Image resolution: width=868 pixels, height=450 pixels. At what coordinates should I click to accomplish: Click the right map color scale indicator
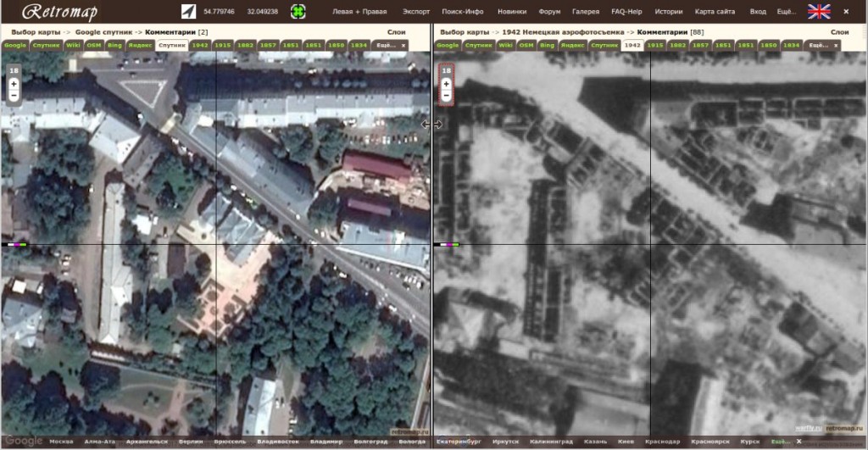[446, 244]
